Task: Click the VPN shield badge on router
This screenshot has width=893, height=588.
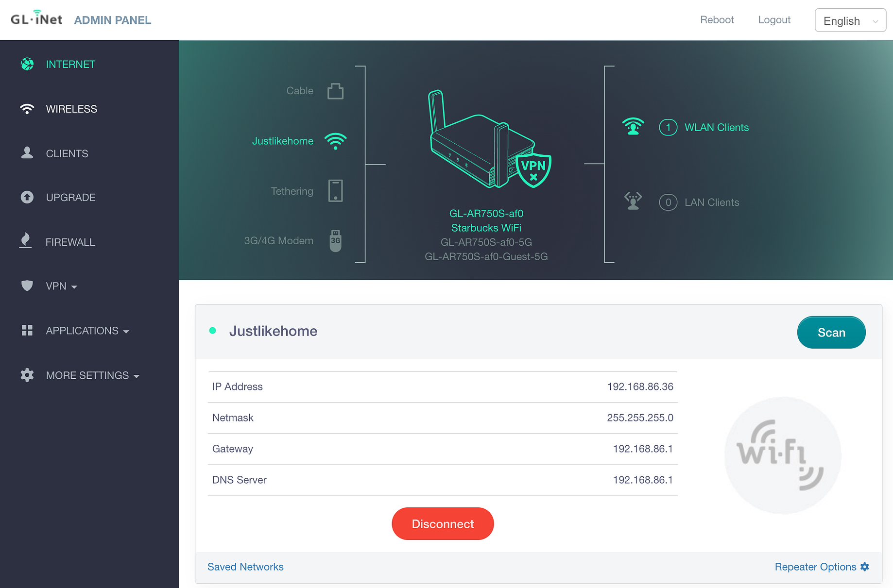Action: (x=533, y=170)
